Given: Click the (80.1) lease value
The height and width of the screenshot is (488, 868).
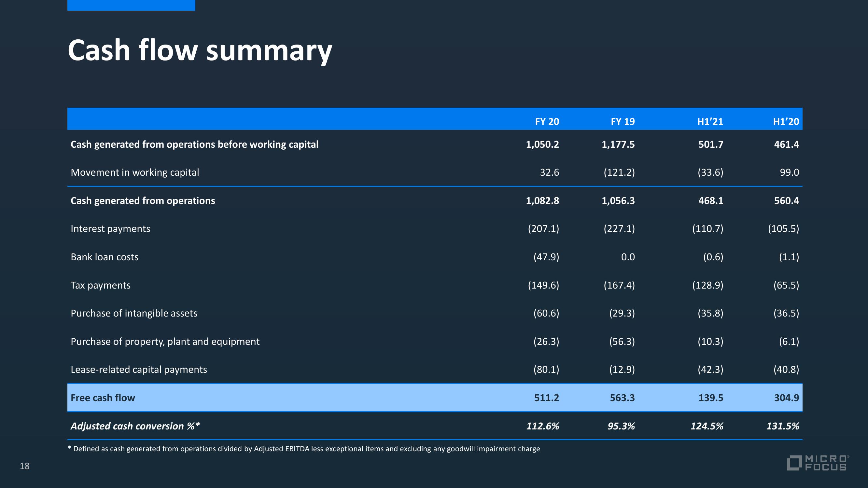Looking at the screenshot, I should point(546,370).
